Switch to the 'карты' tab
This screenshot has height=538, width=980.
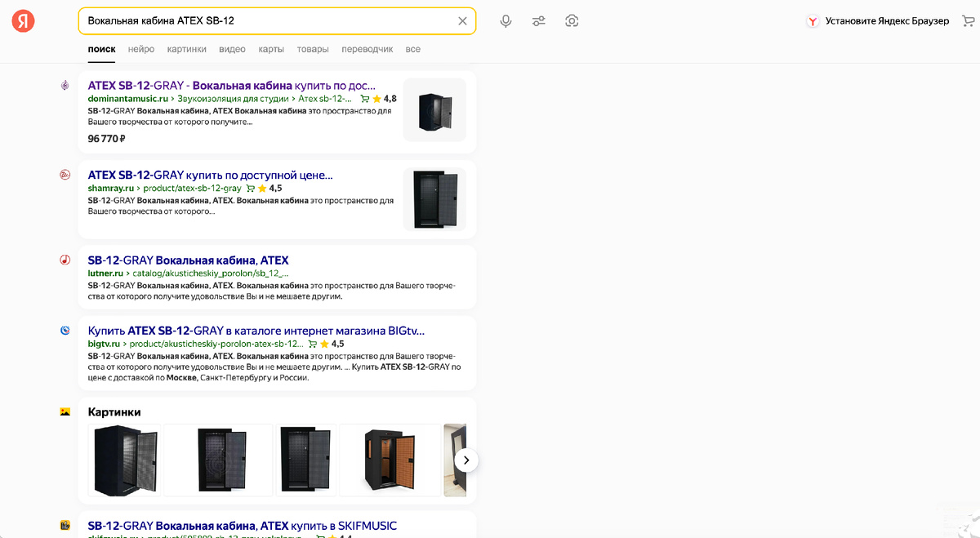(271, 49)
